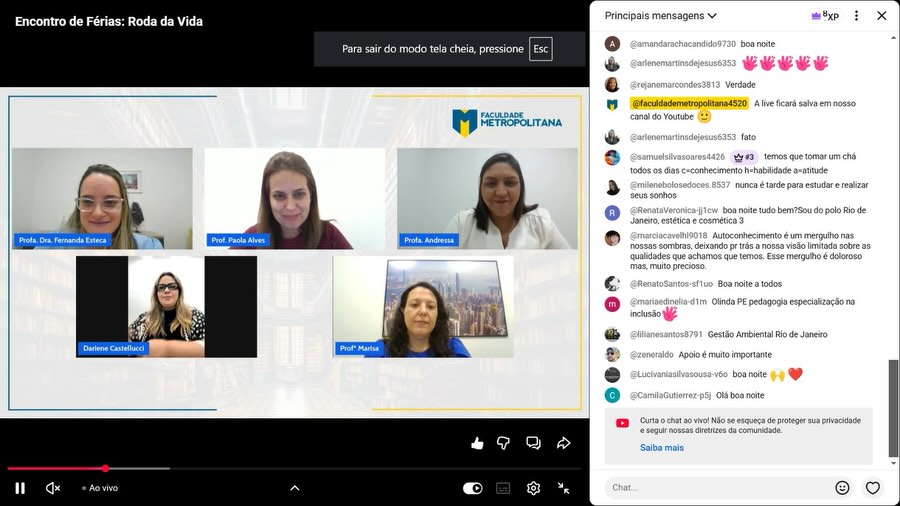Send a heart reaction in chat
Viewport: 900px width, 506px height.
pyautogui.click(x=872, y=488)
